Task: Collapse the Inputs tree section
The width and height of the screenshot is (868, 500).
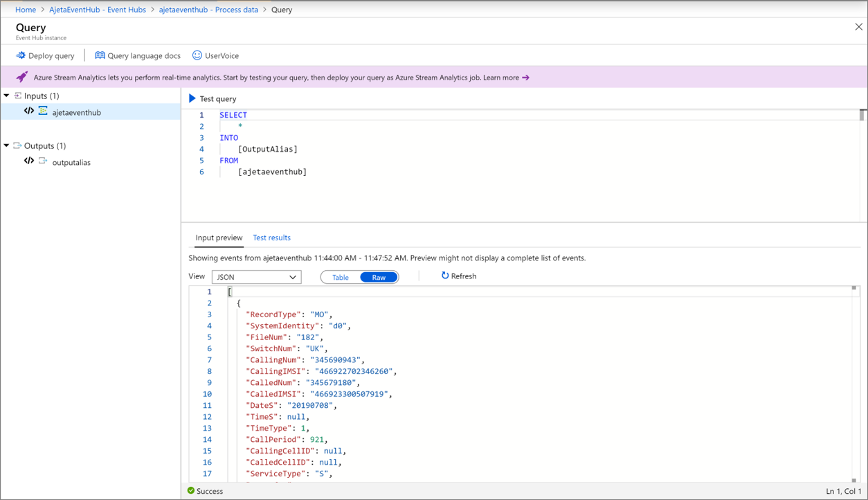Action: [7, 96]
